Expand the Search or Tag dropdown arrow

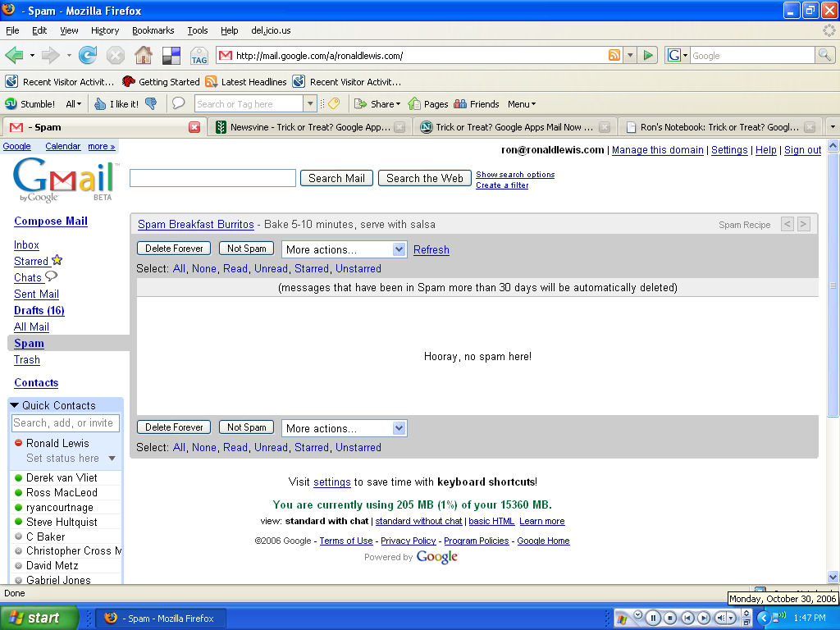309,103
